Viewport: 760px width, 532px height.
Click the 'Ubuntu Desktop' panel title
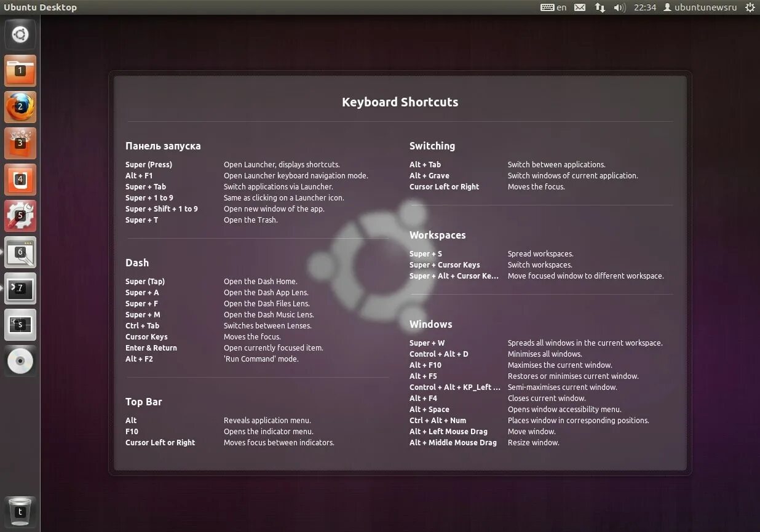[41, 7]
